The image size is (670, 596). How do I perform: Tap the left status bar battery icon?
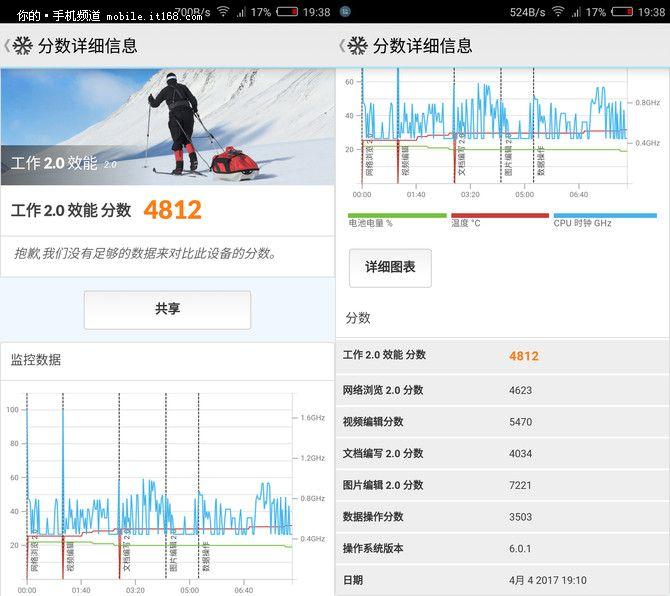pyautogui.click(x=287, y=12)
